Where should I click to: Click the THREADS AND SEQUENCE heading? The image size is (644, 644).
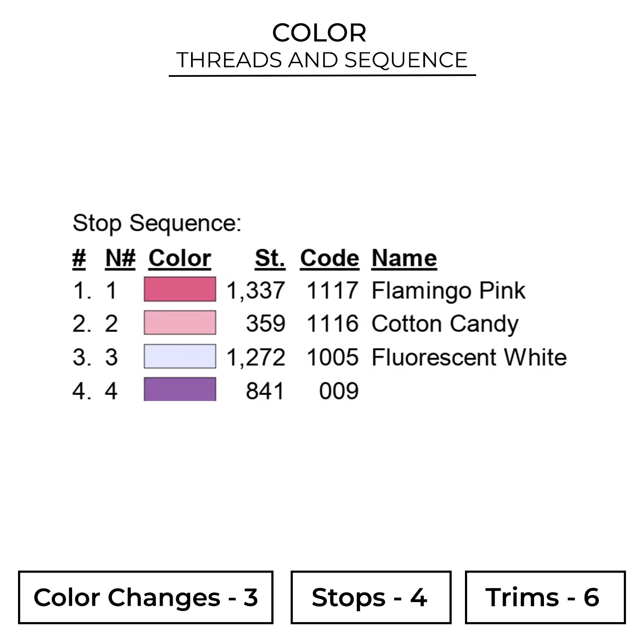(x=322, y=60)
